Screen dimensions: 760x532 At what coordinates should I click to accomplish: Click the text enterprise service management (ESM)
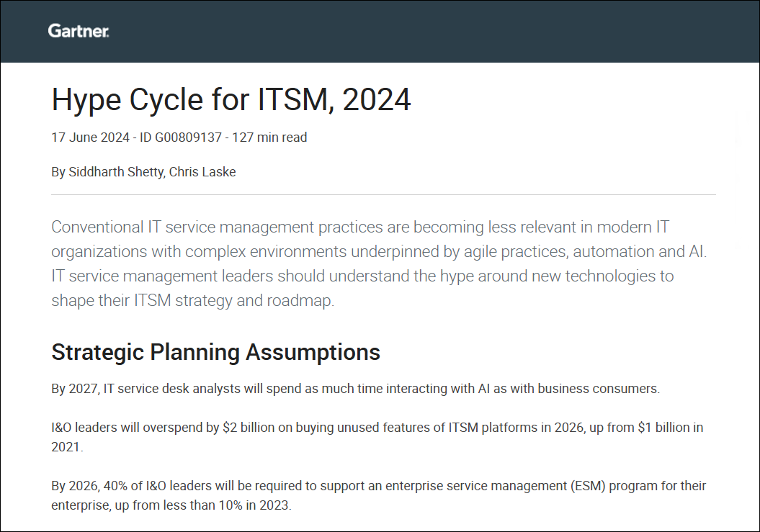tap(497, 486)
